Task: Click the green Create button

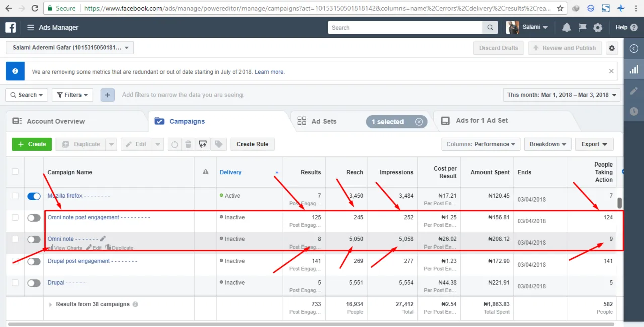Action: click(32, 144)
